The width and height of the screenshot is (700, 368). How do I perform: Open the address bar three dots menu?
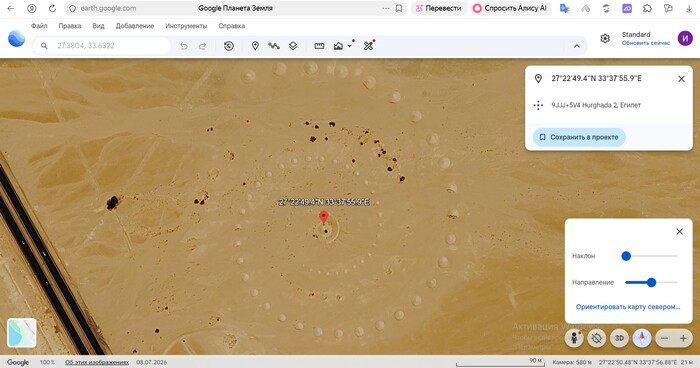point(386,8)
